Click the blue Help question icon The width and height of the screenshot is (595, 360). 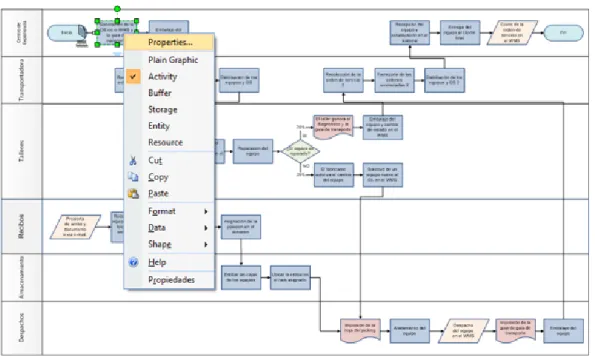(x=133, y=262)
